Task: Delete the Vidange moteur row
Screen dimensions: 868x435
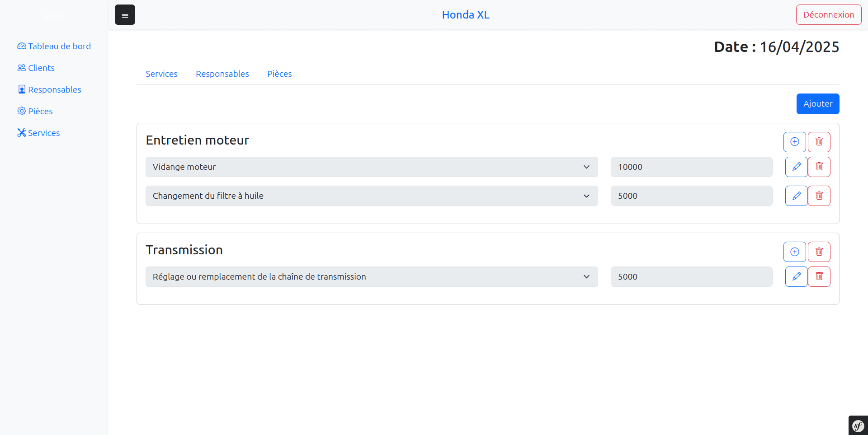Action: click(x=819, y=167)
